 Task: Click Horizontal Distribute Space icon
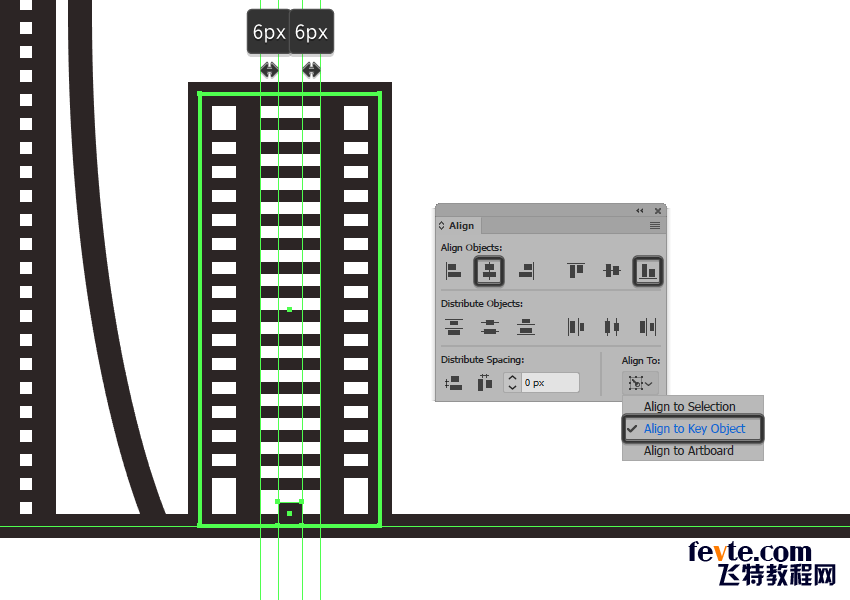[485, 382]
